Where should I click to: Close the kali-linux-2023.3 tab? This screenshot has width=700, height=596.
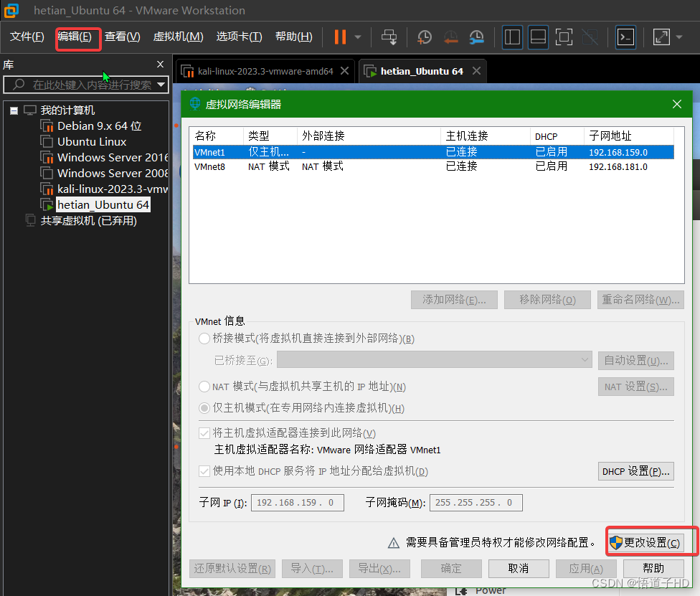point(345,71)
